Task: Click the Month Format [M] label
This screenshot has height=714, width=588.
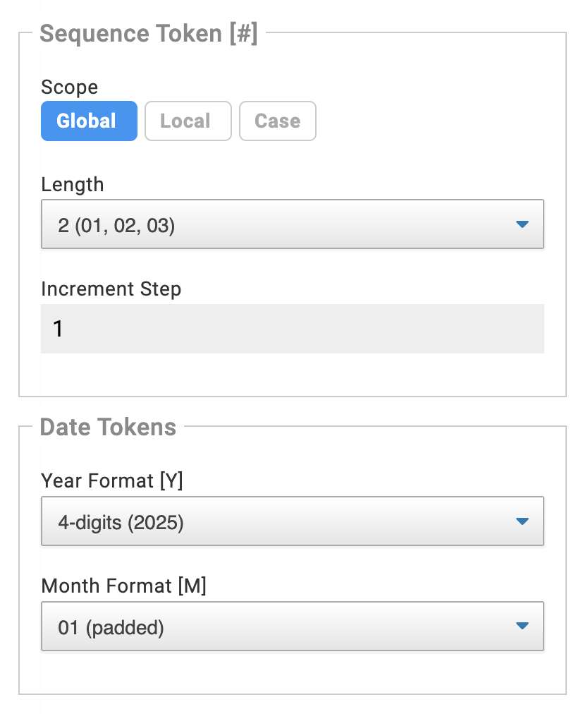Action: click(123, 586)
